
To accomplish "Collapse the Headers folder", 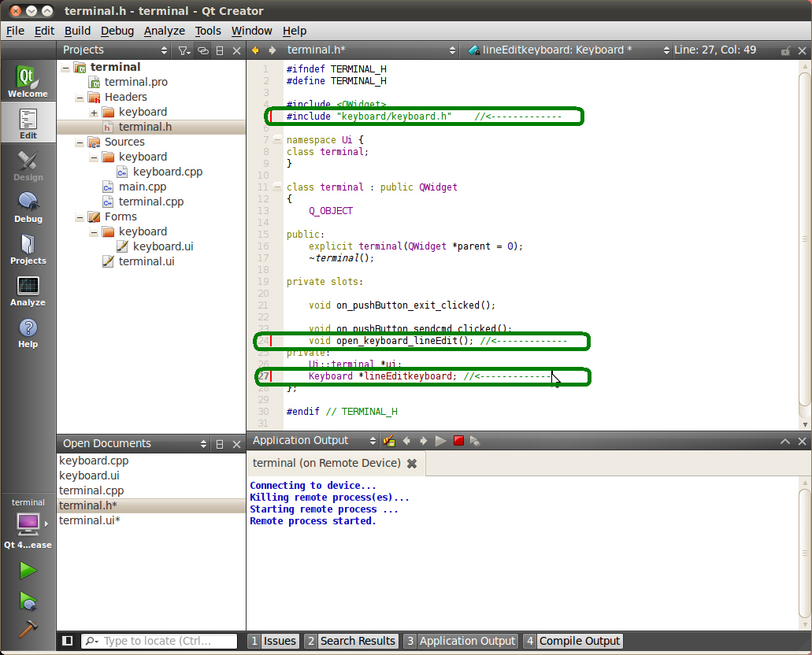I will coord(80,98).
